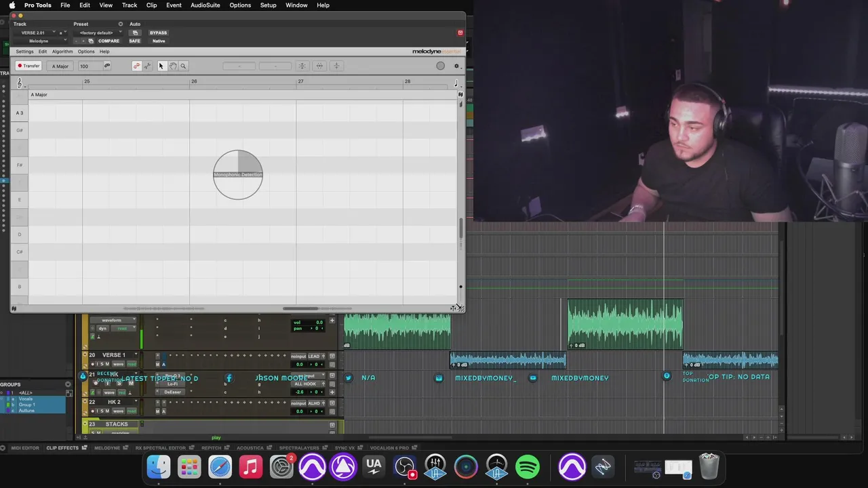
Task: Open the Groups panel menu icon
Action: 68,384
